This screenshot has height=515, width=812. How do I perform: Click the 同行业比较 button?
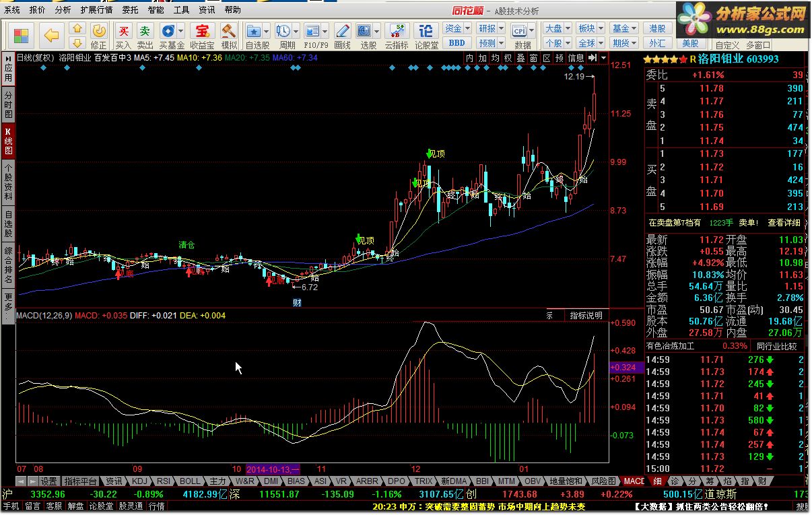pyautogui.click(x=777, y=346)
